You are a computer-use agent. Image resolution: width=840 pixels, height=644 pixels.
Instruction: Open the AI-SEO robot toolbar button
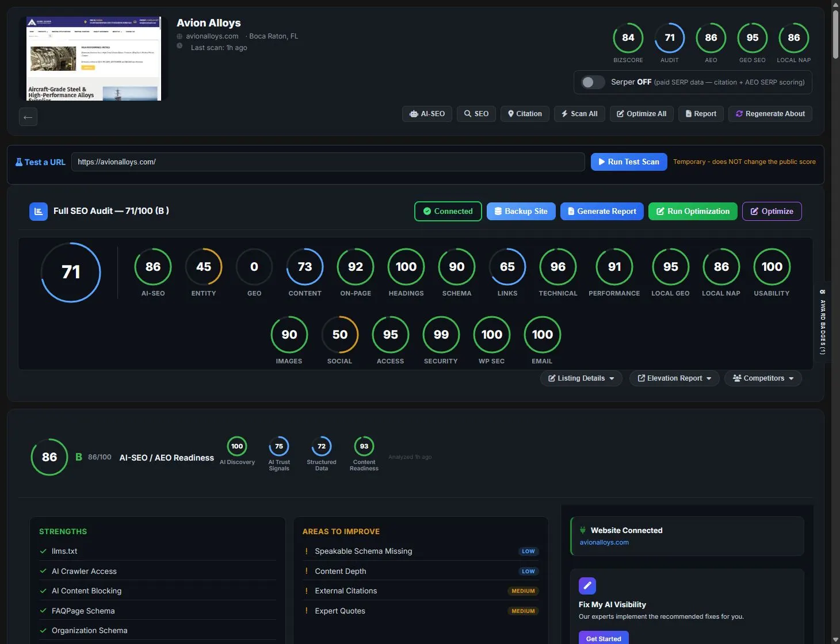pos(427,114)
